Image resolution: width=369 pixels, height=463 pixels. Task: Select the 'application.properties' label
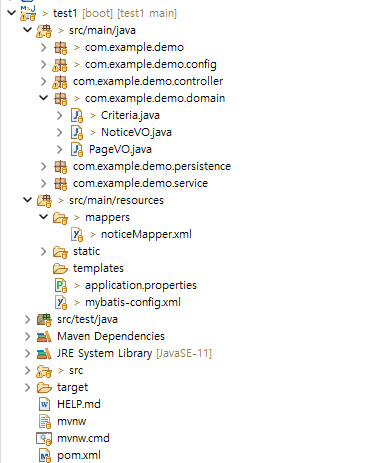[x=141, y=286]
